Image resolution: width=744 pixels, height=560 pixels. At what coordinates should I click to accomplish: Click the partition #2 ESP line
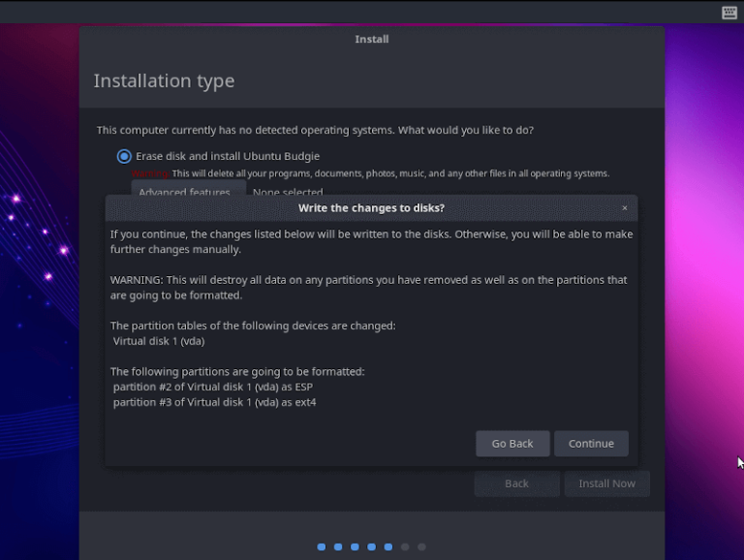213,387
